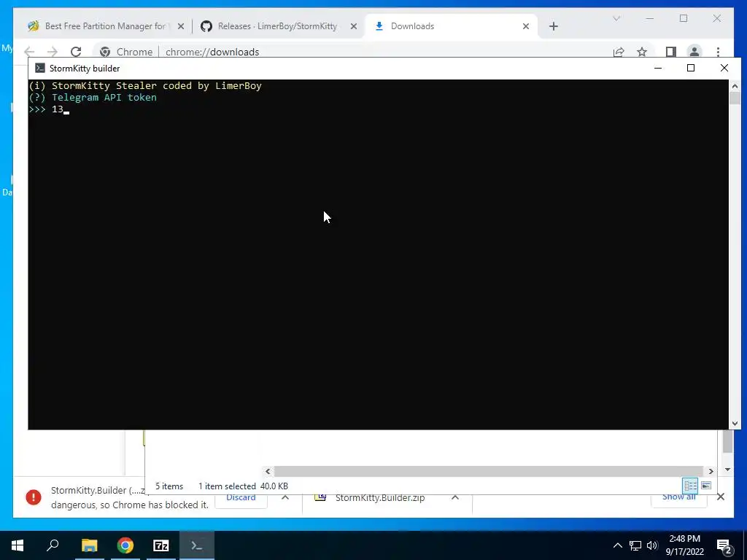Maximize the StormKitty builder window
The height and width of the screenshot is (560, 747).
pyautogui.click(x=691, y=68)
